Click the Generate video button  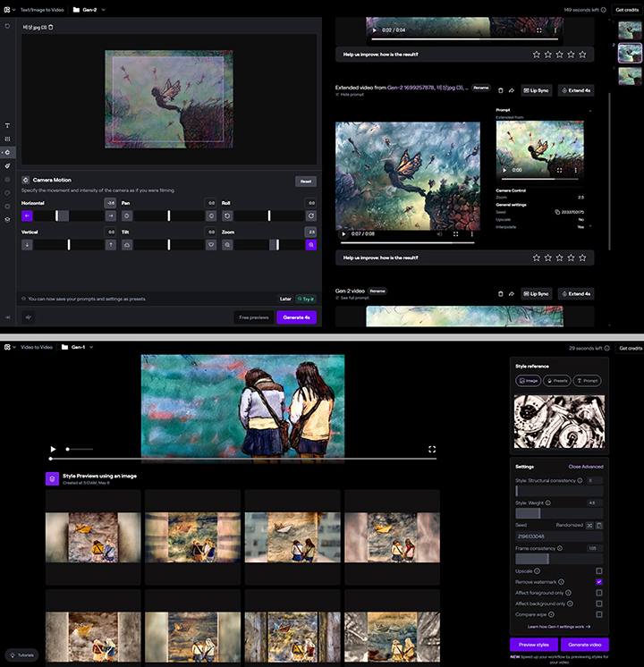click(585, 645)
